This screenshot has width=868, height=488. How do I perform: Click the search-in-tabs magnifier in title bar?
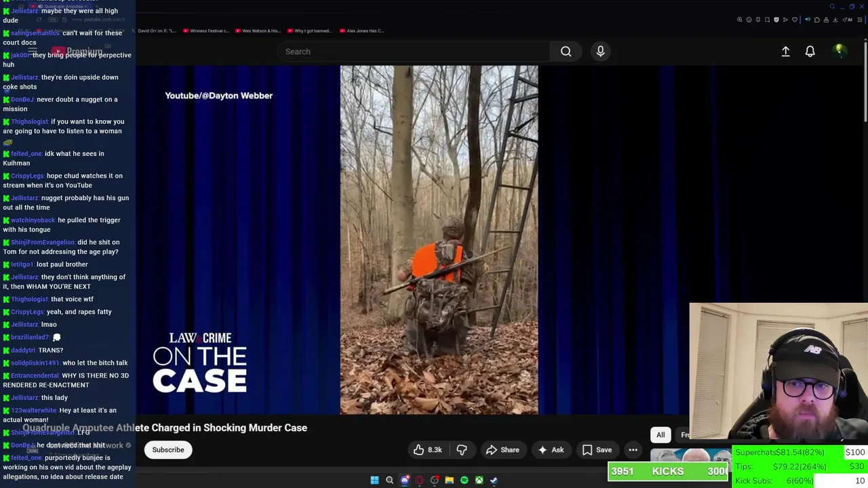coord(832,7)
